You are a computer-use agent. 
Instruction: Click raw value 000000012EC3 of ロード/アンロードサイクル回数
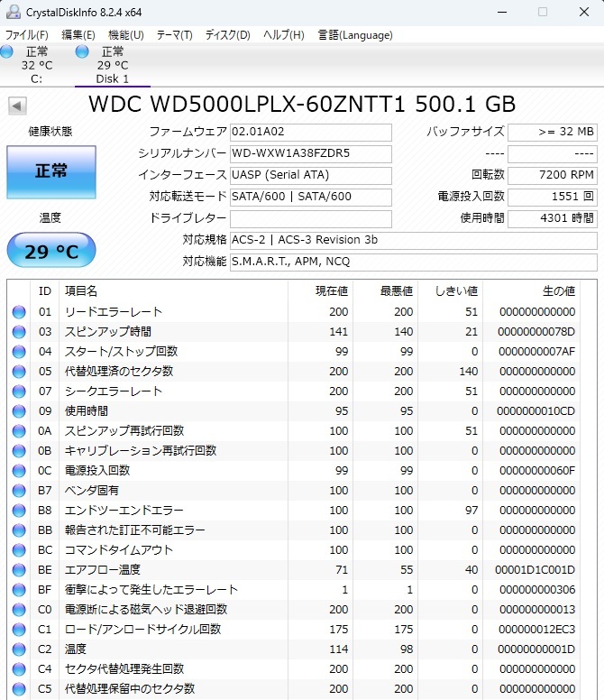click(x=536, y=630)
